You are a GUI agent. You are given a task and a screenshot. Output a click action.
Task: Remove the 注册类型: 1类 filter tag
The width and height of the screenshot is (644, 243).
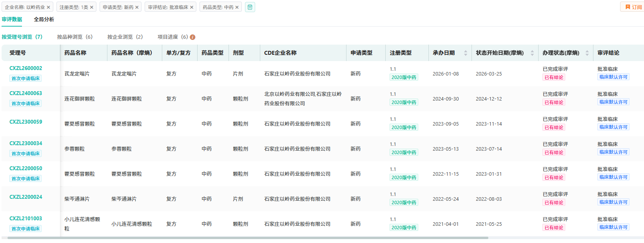[92, 7]
